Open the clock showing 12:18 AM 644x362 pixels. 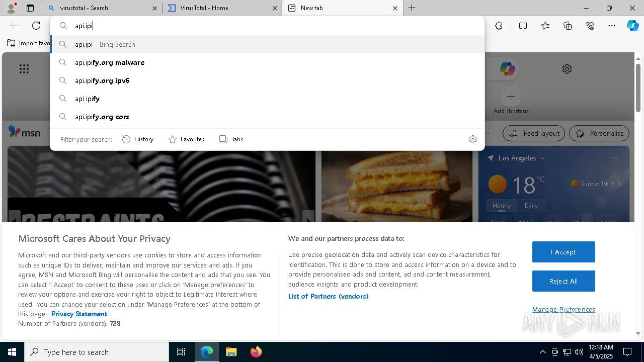[x=600, y=352]
